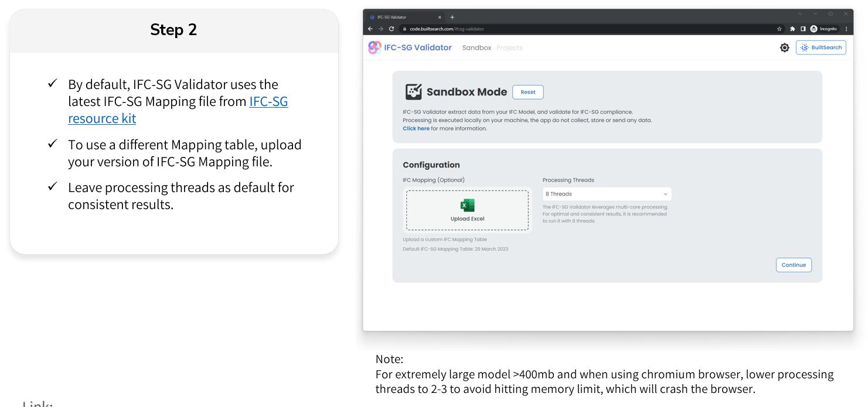Bookmark the page with star icon

tap(780, 29)
